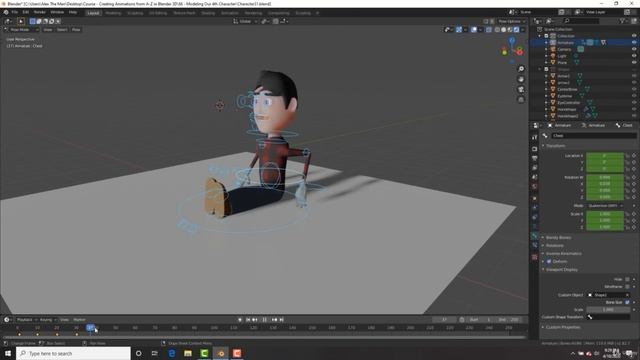Hide the Camera object in outliner
This screenshot has width=640, height=360.
[634, 49]
